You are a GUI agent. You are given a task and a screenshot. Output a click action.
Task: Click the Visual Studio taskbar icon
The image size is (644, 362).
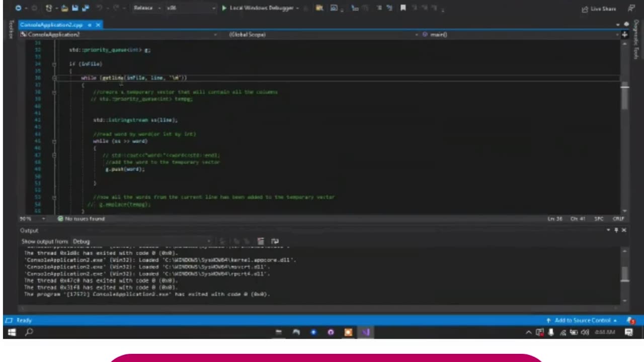(366, 332)
